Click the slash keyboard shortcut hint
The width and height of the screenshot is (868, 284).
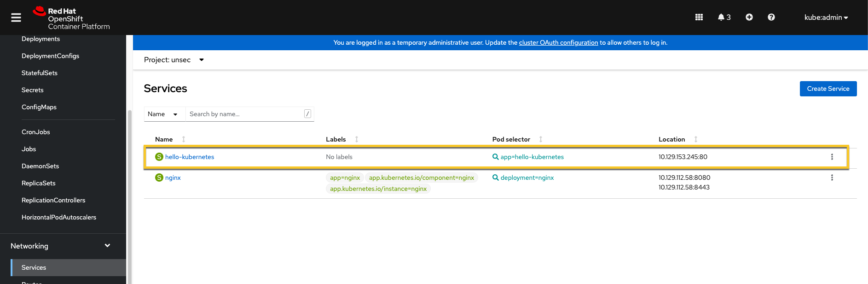[x=307, y=114]
